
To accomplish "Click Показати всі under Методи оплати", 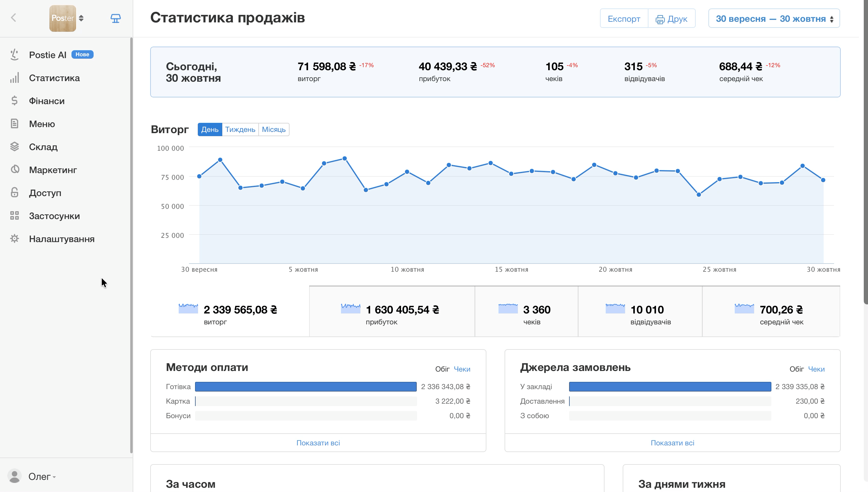I will point(318,443).
